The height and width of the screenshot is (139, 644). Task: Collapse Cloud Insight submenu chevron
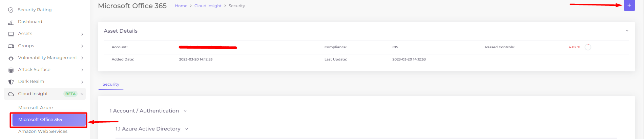coord(82,94)
